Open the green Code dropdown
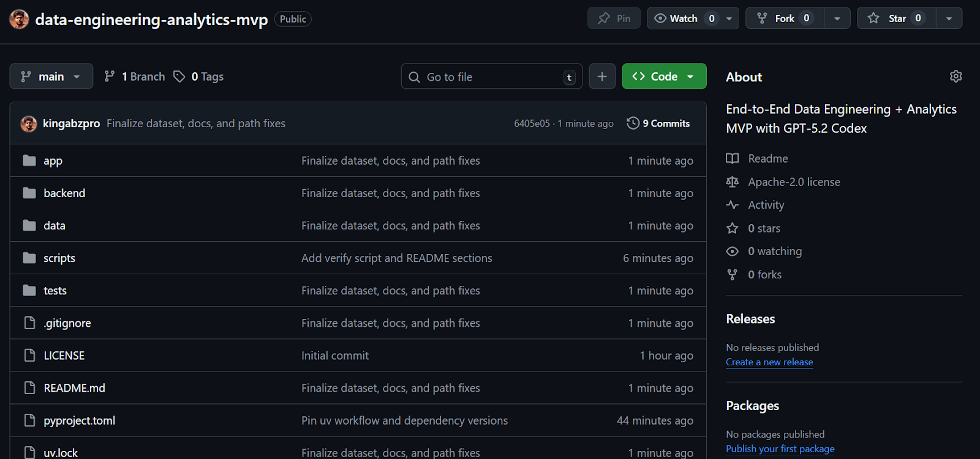This screenshot has width=980, height=459. [664, 76]
